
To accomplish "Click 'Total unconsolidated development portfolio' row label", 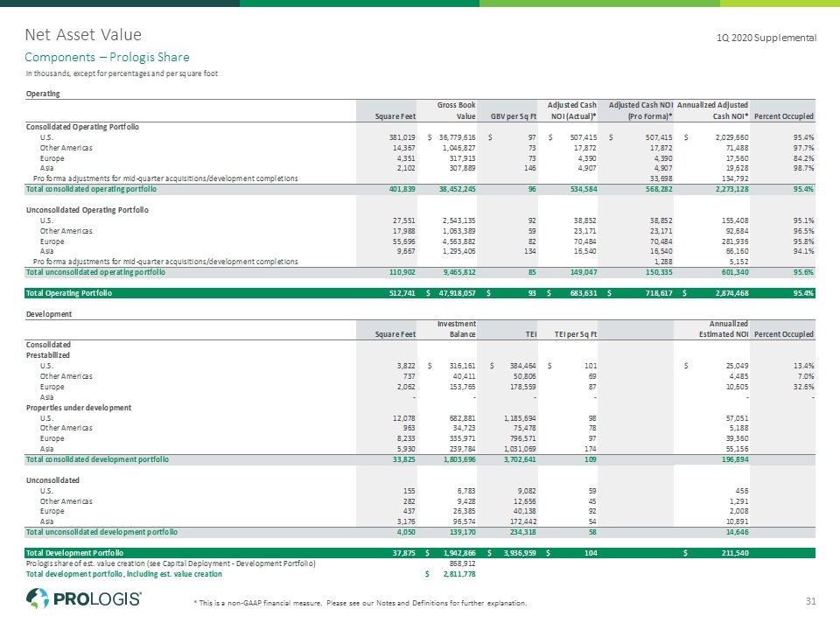I will (101, 532).
